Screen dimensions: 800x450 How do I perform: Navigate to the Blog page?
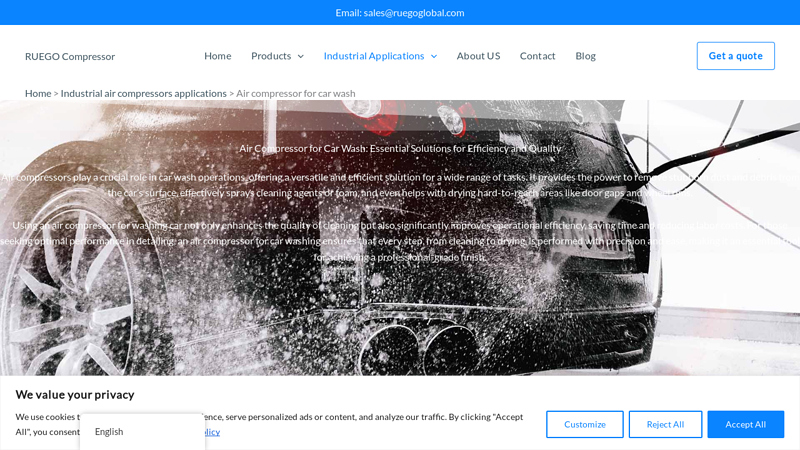click(x=585, y=56)
